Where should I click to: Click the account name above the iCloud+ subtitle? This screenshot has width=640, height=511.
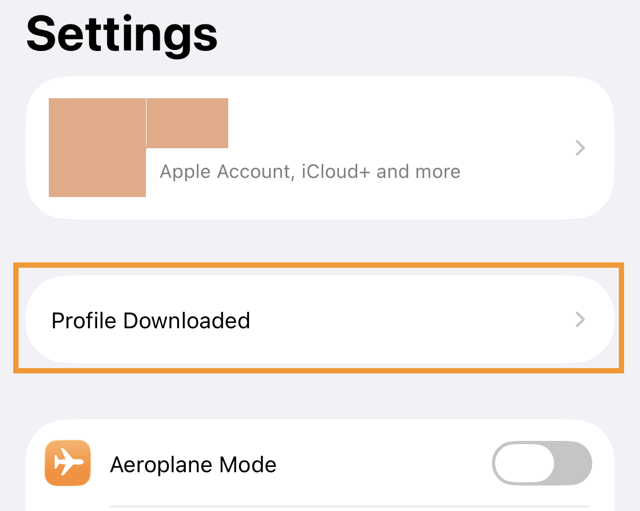(188, 123)
